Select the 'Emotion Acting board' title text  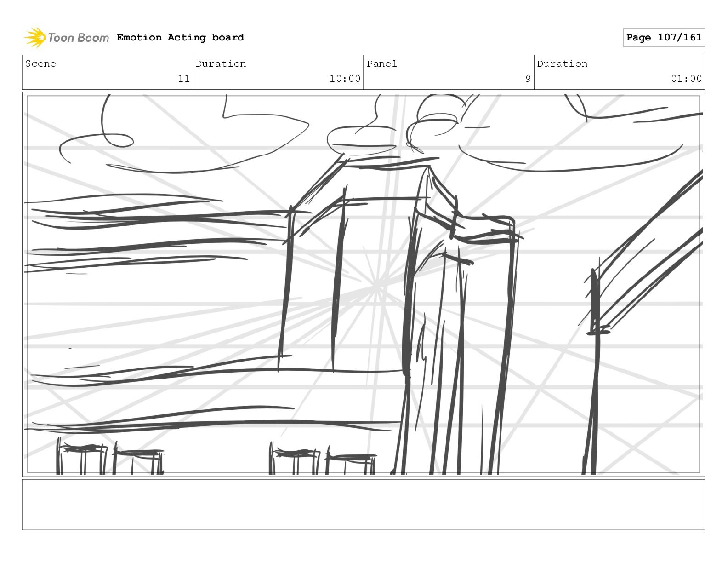tap(180, 37)
